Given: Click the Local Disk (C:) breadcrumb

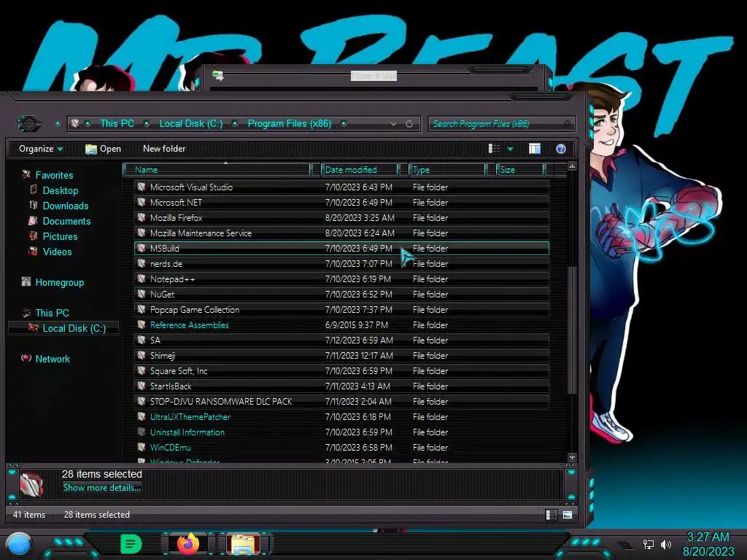Looking at the screenshot, I should coord(190,124).
